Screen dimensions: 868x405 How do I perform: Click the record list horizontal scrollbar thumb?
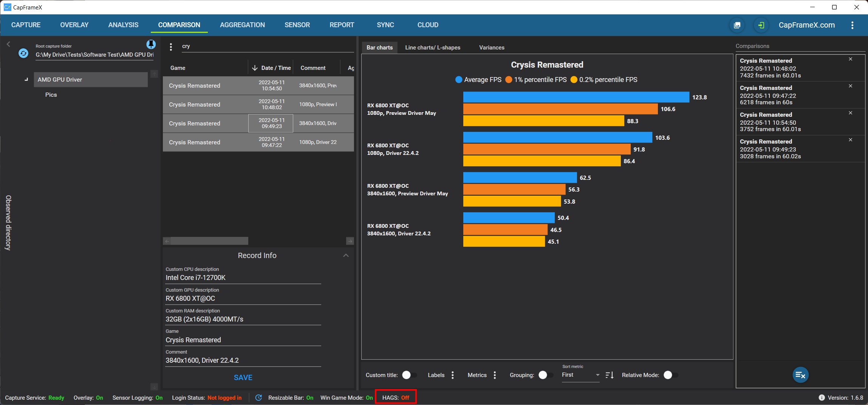[209, 241]
